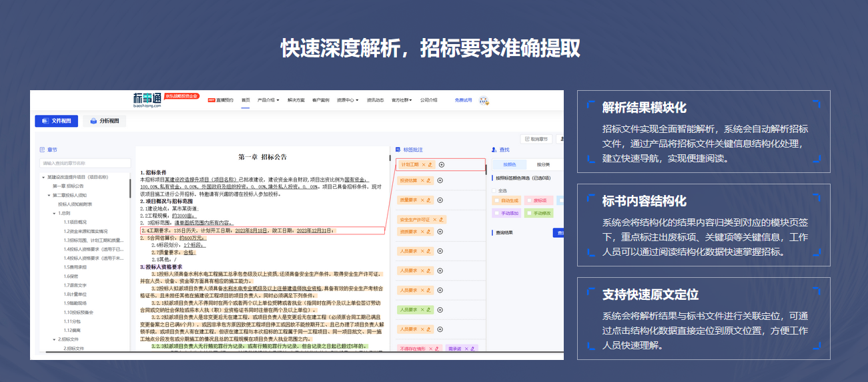Viewport: 868px width, 382px height.
Task: Toggle the 手动修改 color filter checkbox
Action: pos(528,214)
